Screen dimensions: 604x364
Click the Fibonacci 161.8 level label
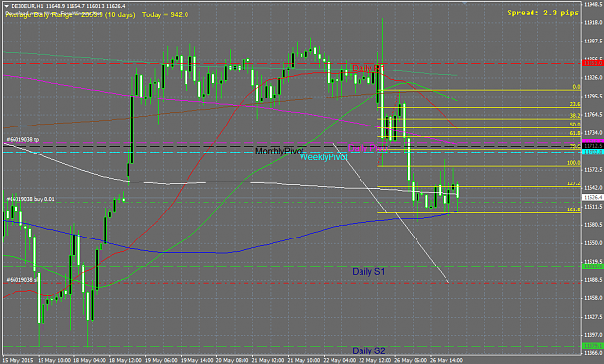(x=574, y=210)
